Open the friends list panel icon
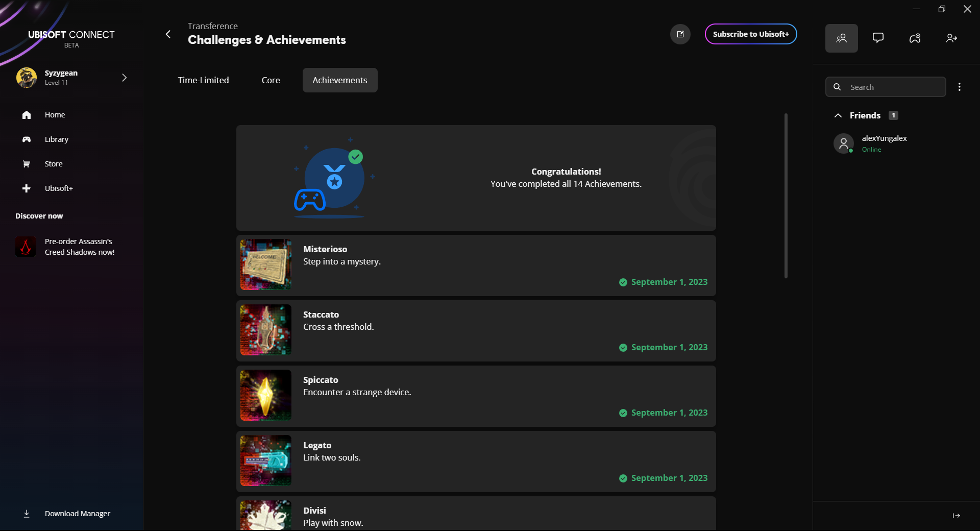The image size is (980, 531). click(841, 38)
